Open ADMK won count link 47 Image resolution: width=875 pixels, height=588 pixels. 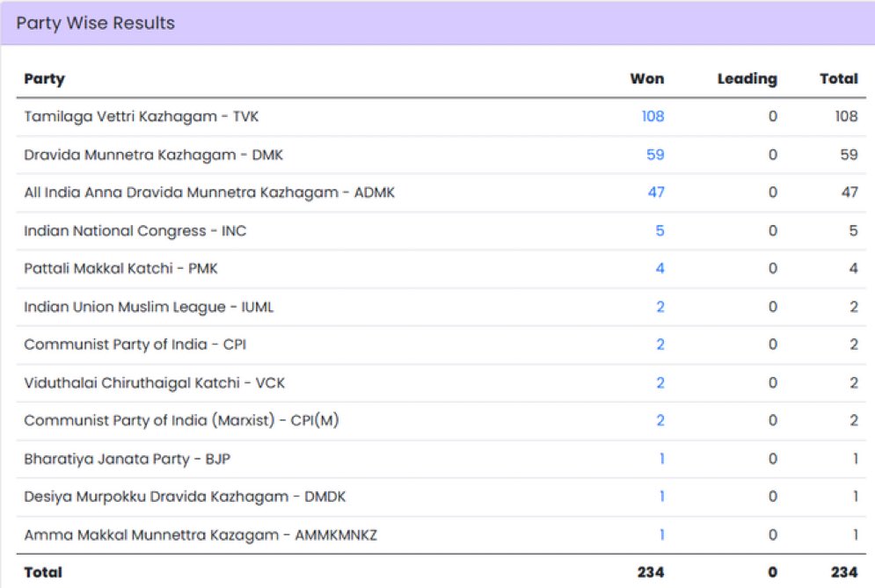pos(656,192)
